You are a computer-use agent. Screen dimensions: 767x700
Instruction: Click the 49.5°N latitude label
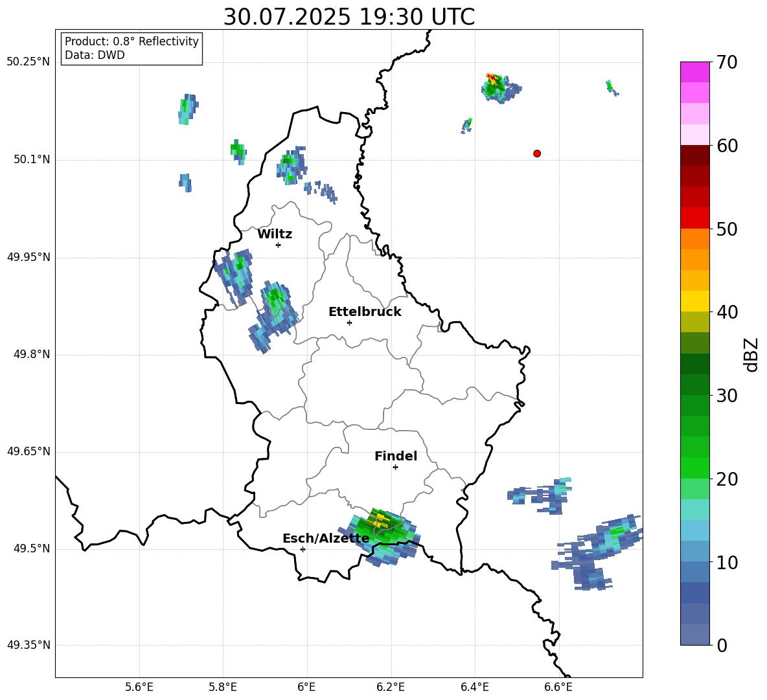click(x=32, y=548)
